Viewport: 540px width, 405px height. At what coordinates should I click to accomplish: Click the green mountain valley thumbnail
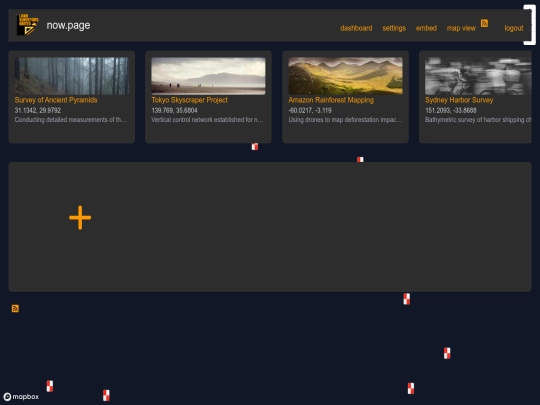pyautogui.click(x=345, y=76)
